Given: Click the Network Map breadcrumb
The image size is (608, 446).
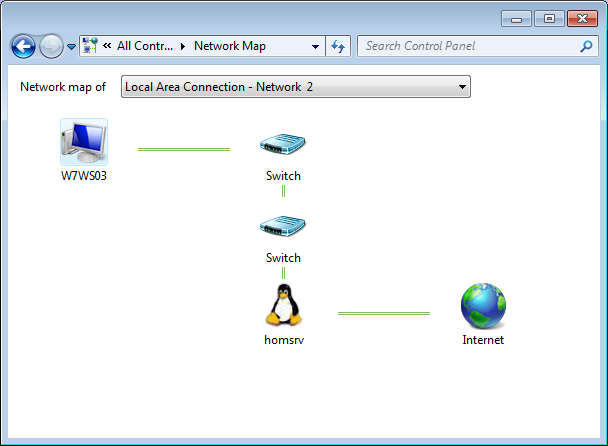Looking at the screenshot, I should [x=229, y=46].
